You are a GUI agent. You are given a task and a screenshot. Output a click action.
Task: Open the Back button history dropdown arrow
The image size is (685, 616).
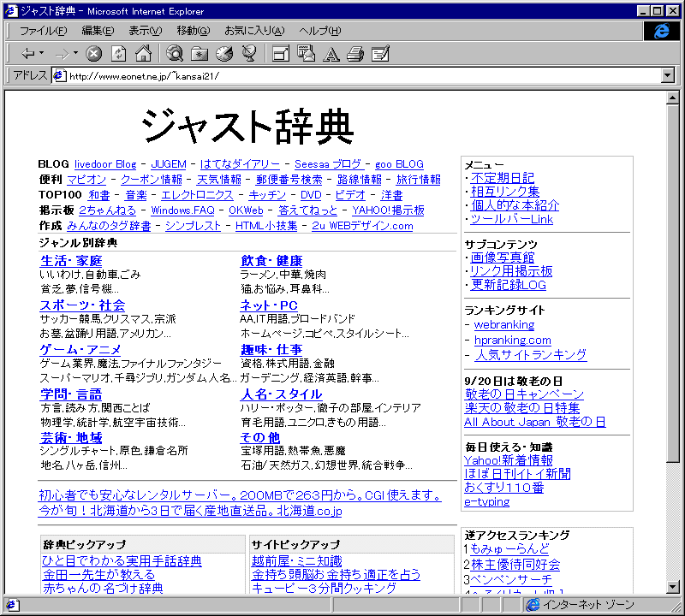click(x=41, y=53)
